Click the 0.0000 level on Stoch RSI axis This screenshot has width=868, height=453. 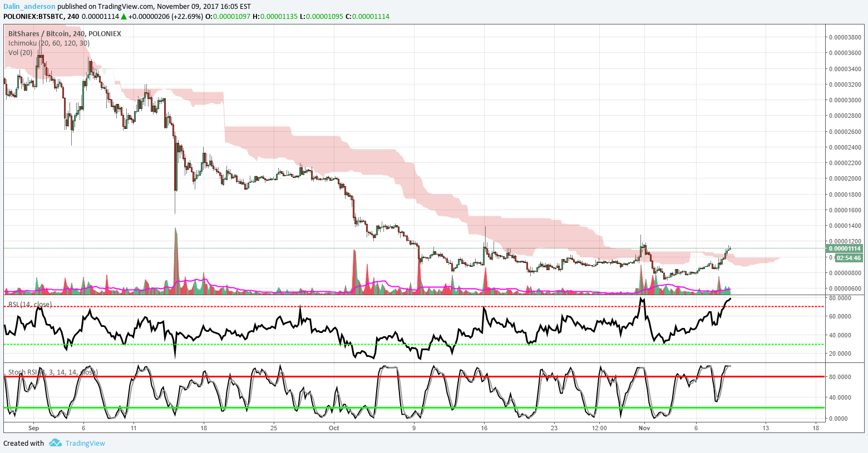pyautogui.click(x=839, y=419)
